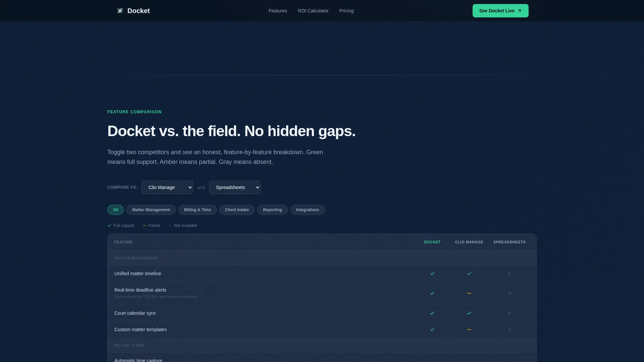Click Docket checkmark for Unified matter timeline
The height and width of the screenshot is (362, 644).
coord(432,274)
